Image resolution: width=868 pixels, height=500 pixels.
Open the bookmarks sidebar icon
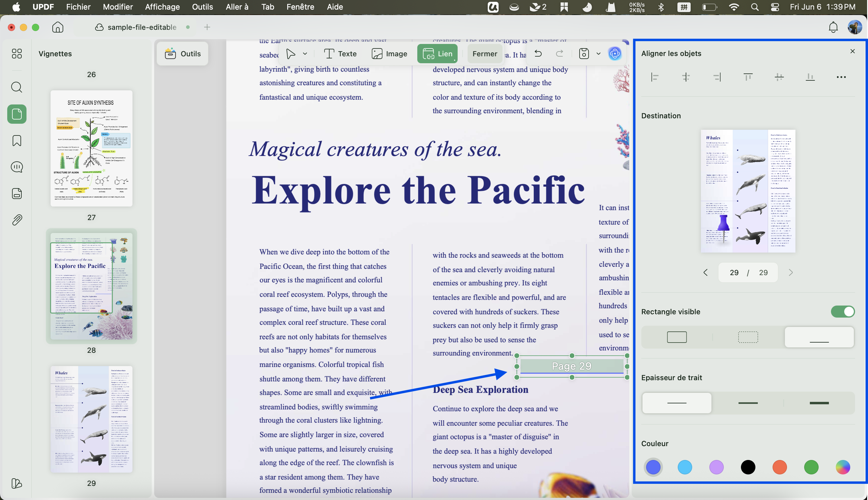point(17,141)
